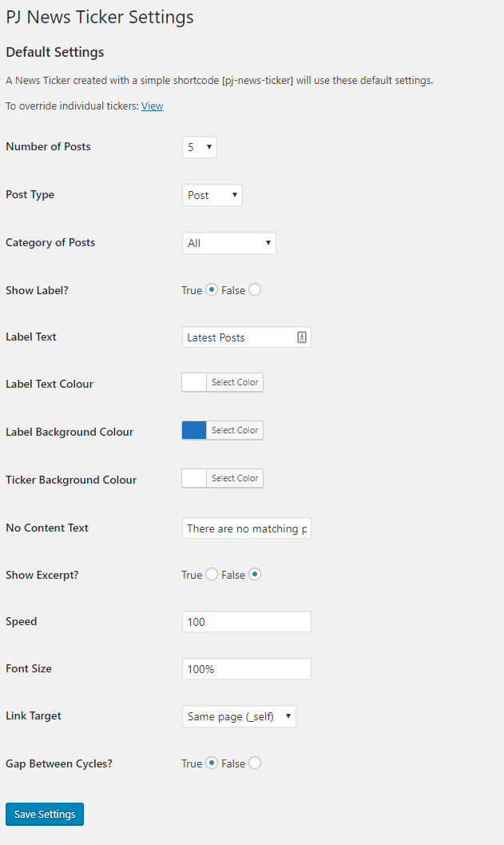Viewport: 504px width, 845px height.
Task: Focus the Font Size text field
Action: 247,669
